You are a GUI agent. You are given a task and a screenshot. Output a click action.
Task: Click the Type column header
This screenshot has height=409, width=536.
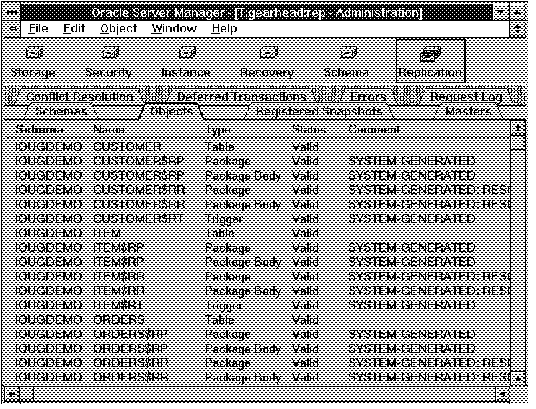(219, 130)
